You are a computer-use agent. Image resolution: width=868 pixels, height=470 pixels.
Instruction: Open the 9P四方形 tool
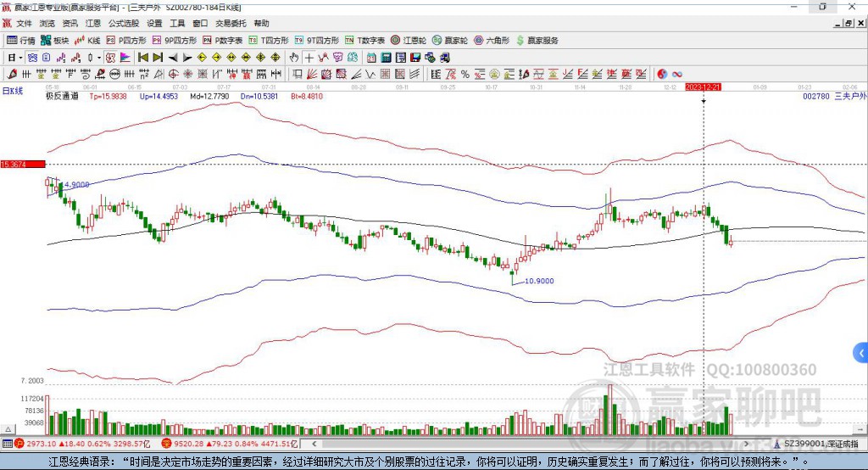pos(175,41)
